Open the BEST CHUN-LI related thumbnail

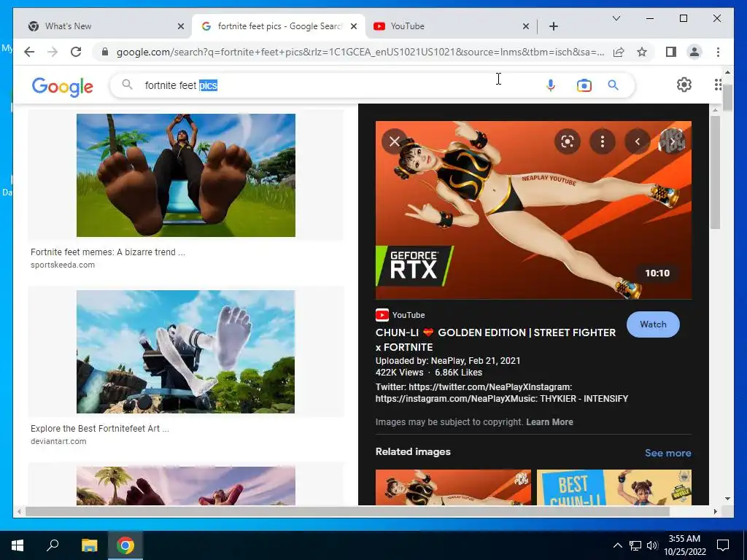coord(614,487)
